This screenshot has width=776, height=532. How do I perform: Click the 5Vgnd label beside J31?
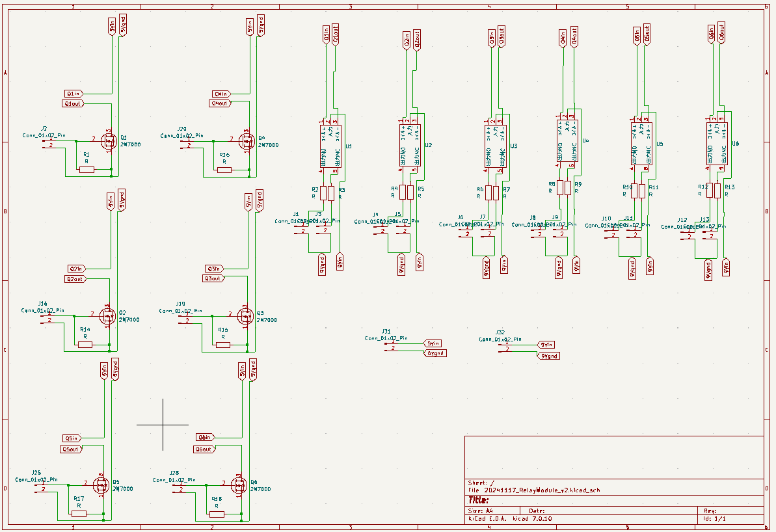436,353
